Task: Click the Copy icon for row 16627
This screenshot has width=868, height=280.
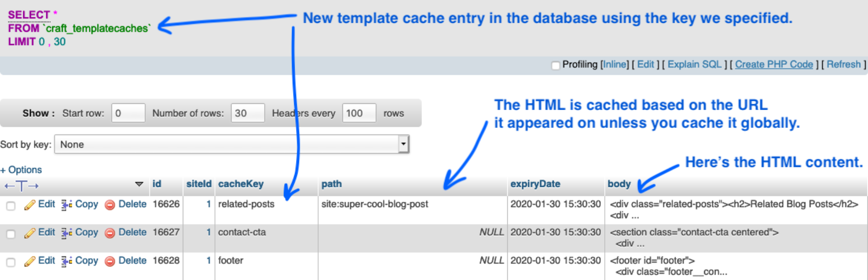Action: click(x=67, y=233)
